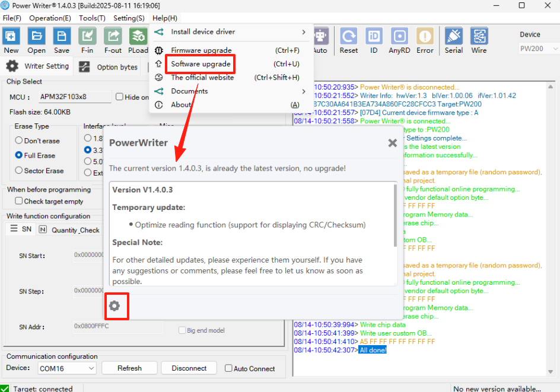560x392 pixels.
Task: Click the log panel scroll up arrow
Action: pyautogui.click(x=551, y=87)
